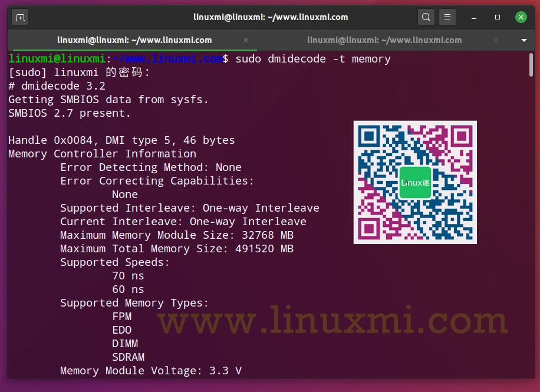This screenshot has height=392, width=540.
Task: Click the 'SDRAM' memory type
Action: (x=128, y=357)
